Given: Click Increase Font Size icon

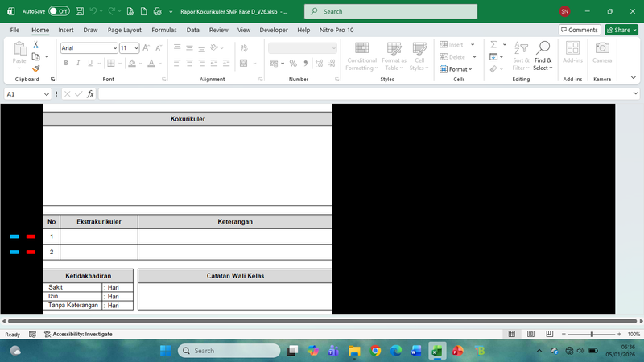Looking at the screenshot, I should pos(147,48).
